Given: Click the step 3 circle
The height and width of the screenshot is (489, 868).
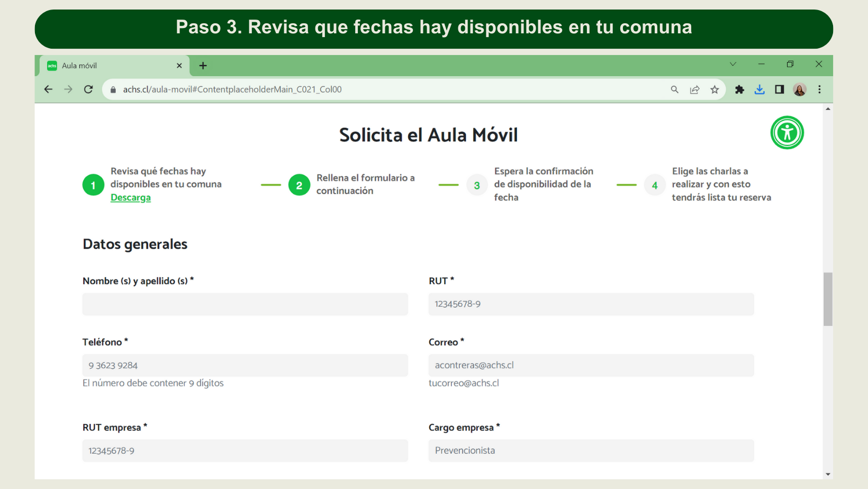Looking at the screenshot, I should (477, 185).
